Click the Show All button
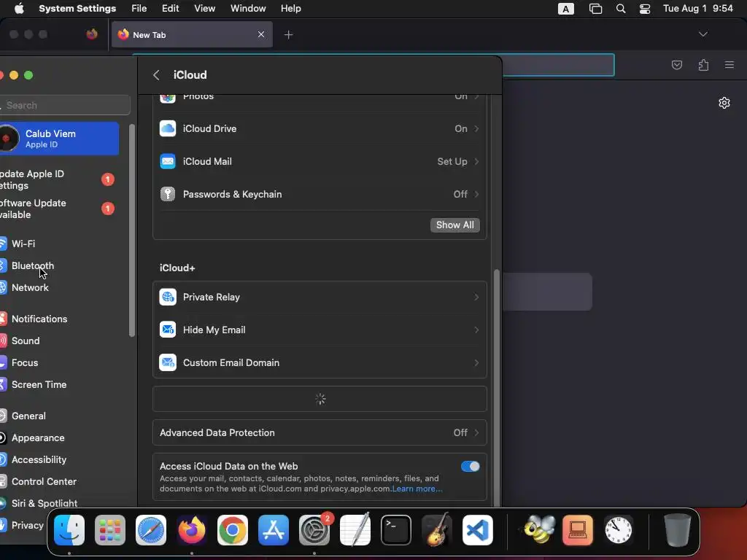 pyautogui.click(x=455, y=225)
